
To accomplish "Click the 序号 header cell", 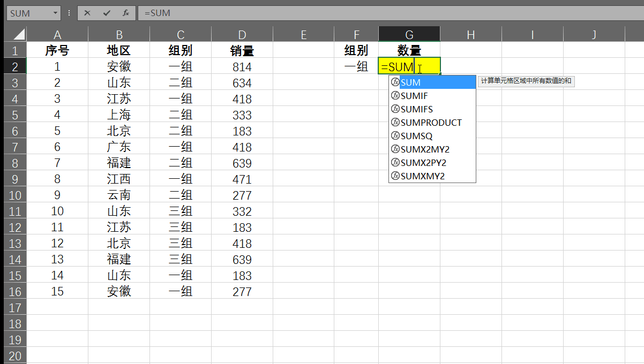I will (57, 51).
